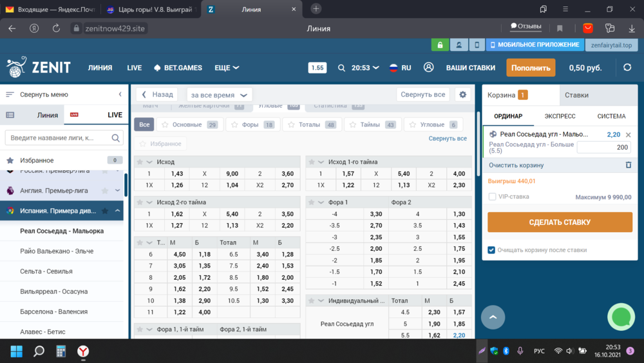Click Yandex Browser taskbar icon
This screenshot has width=644, height=363.
(x=83, y=351)
